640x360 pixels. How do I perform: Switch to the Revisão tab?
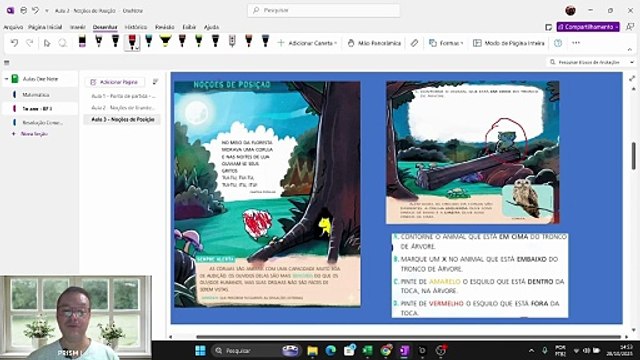(x=164, y=27)
